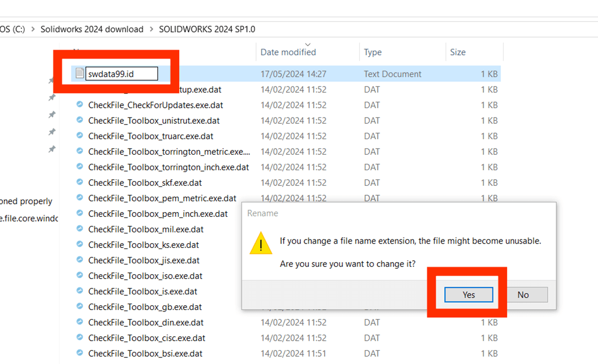Click the sort chevron above Date modified
The image size is (598, 364).
308,45
